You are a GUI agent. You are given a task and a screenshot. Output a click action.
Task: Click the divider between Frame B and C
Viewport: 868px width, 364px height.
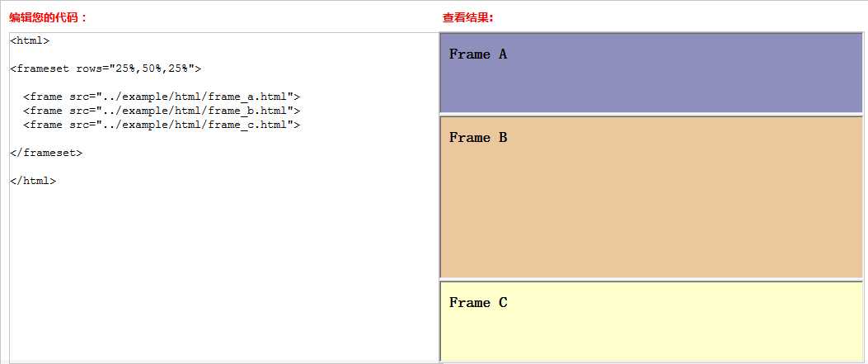(651, 280)
